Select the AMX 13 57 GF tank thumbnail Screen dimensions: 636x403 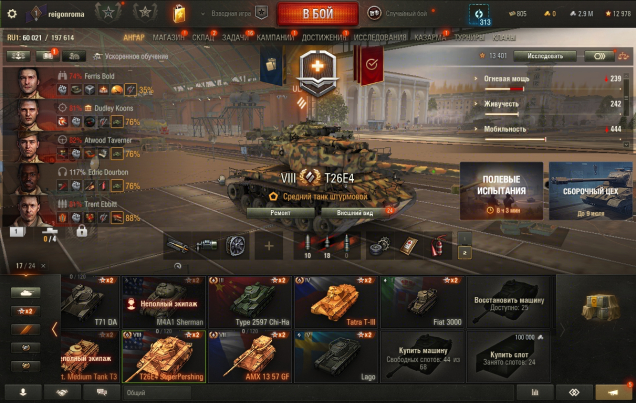click(249, 356)
